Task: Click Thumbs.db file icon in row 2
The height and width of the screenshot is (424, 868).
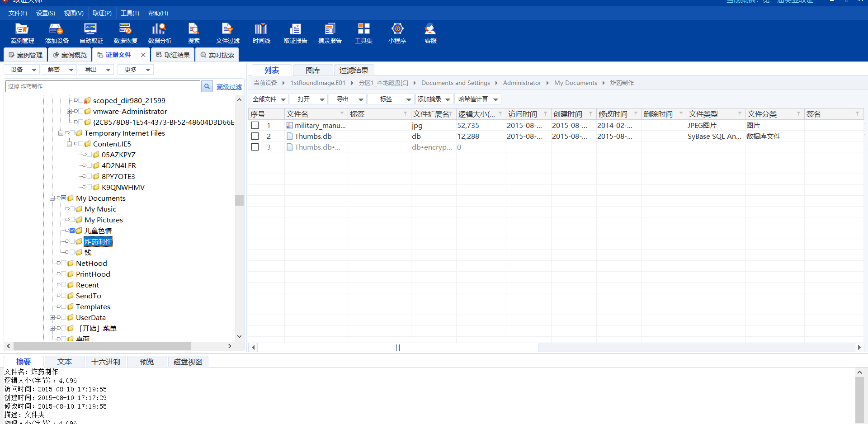Action: pyautogui.click(x=290, y=136)
